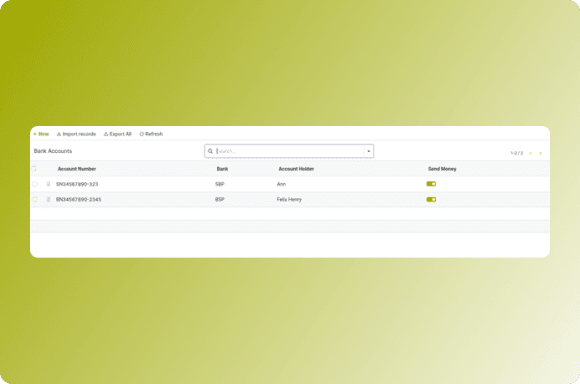Sort by Bank column header
The height and width of the screenshot is (384, 580).
(222, 169)
